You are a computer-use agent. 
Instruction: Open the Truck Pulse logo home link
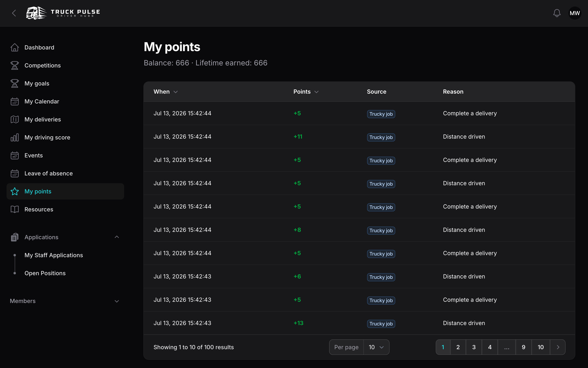tap(63, 13)
